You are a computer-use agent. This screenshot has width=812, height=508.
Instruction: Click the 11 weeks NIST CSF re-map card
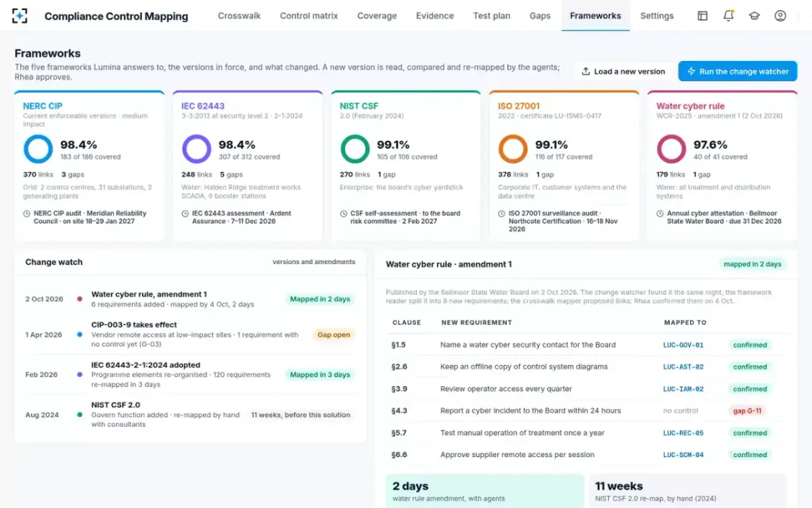tap(687, 491)
